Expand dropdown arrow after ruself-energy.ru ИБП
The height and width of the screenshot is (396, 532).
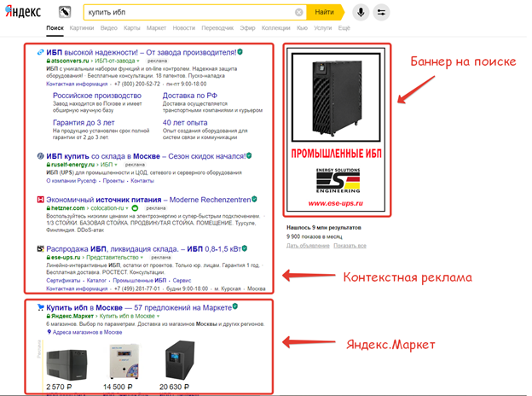[x=116, y=165]
